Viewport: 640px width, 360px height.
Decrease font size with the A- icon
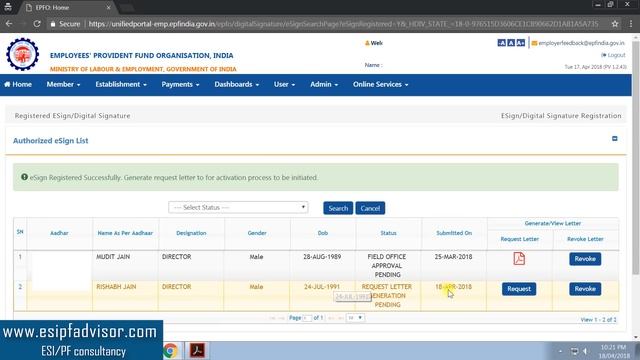(502, 43)
